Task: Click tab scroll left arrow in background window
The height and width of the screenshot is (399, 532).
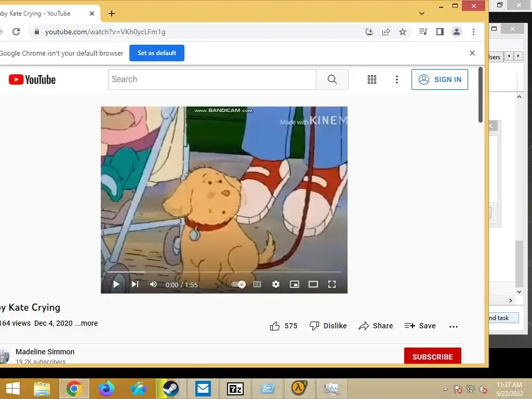Action: [x=509, y=56]
